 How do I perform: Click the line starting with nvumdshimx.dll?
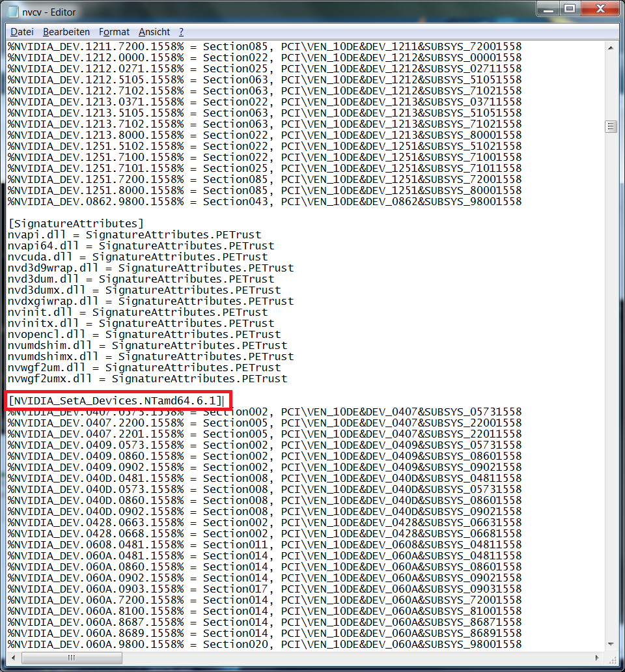[151, 357]
